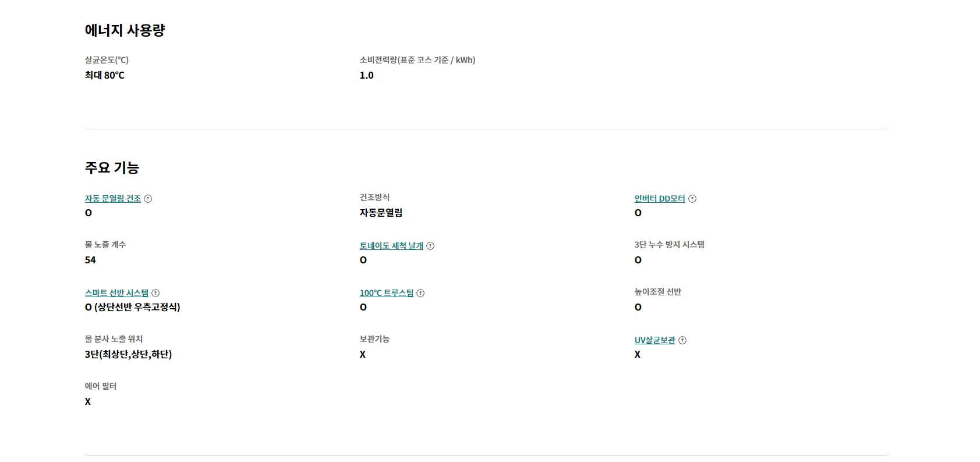Select the 100℃ 트루스팀 link
Screen dimensions: 980x462
click(x=387, y=293)
